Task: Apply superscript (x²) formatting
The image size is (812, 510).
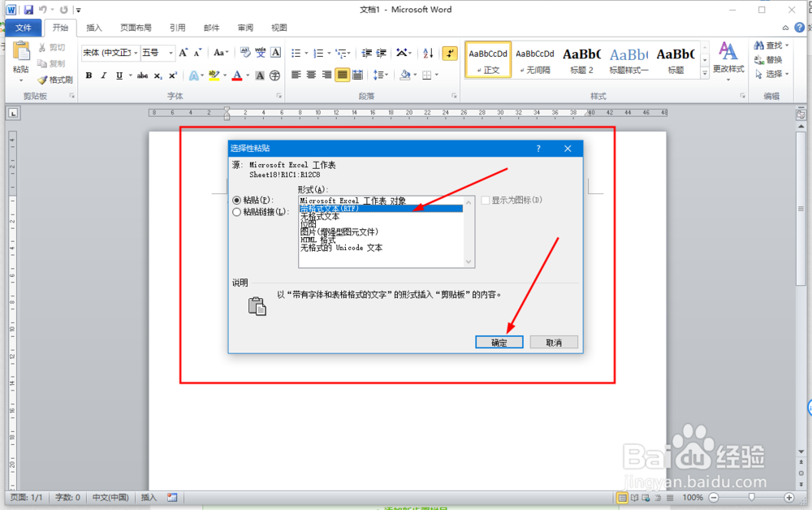Action: (173, 76)
